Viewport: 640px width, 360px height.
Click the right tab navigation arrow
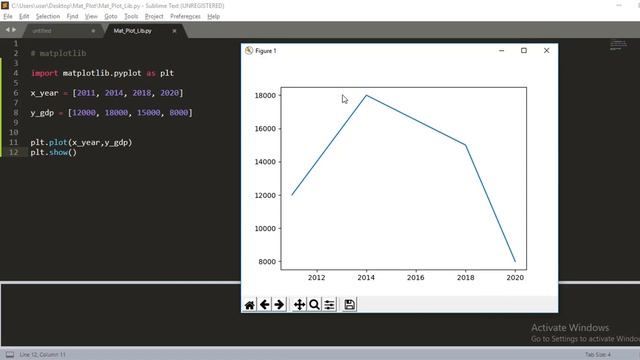[14, 30]
